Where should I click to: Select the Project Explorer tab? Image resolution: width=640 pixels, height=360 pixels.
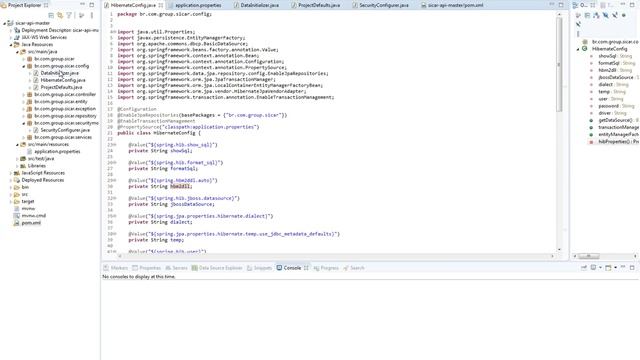point(25,5)
